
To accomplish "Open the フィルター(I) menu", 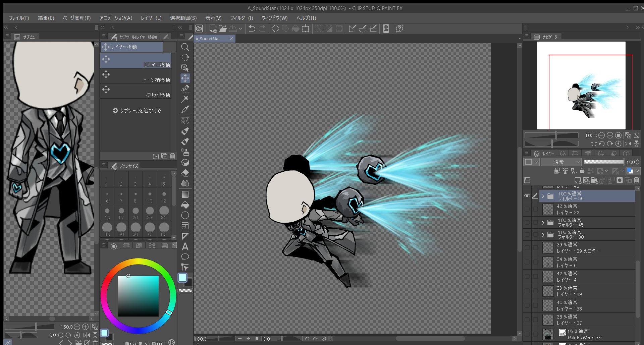I will pos(241,18).
